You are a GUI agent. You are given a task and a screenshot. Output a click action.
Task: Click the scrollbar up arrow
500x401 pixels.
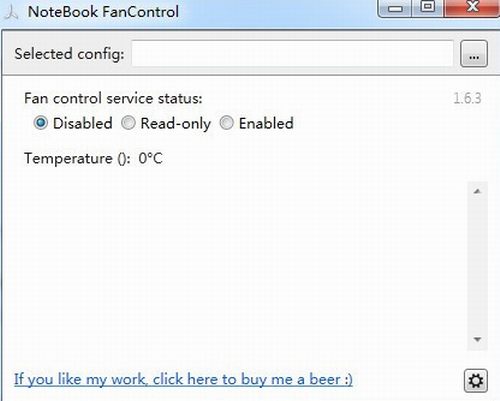(x=477, y=191)
